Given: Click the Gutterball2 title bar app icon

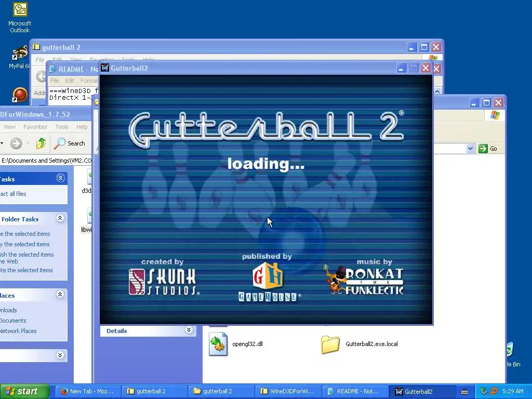Looking at the screenshot, I should pos(105,68).
